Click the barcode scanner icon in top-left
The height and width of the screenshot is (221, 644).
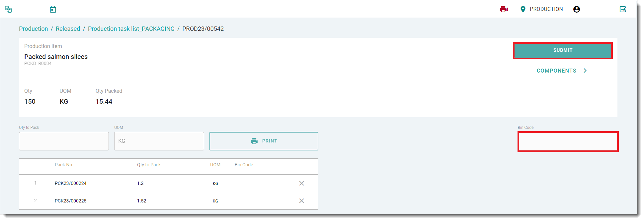point(8,9)
